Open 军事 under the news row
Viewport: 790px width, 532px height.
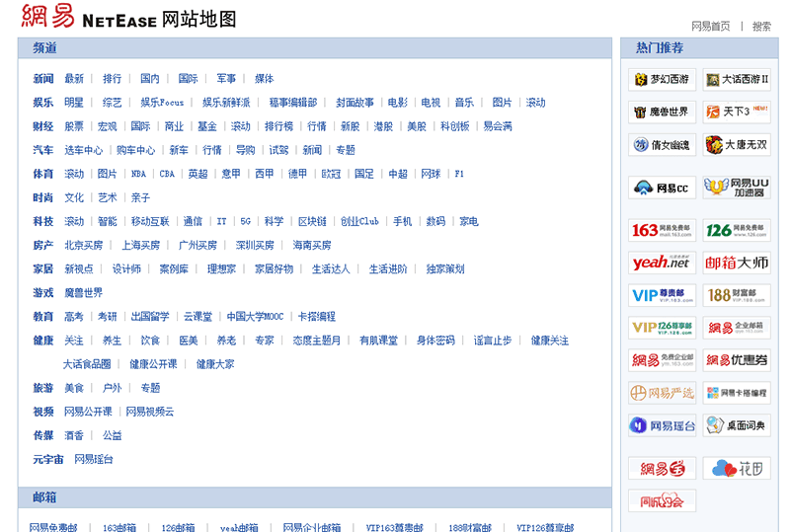pyautogui.click(x=226, y=79)
